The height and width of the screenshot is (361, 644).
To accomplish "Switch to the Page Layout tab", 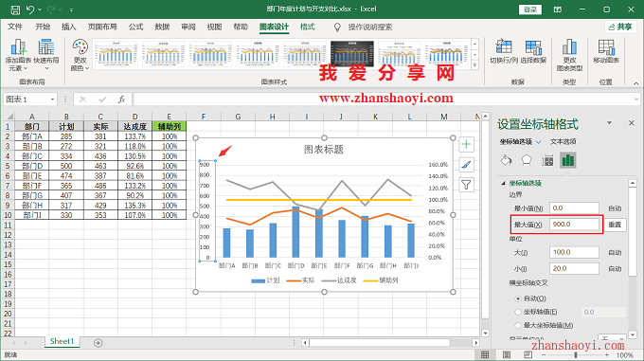I will click(102, 27).
